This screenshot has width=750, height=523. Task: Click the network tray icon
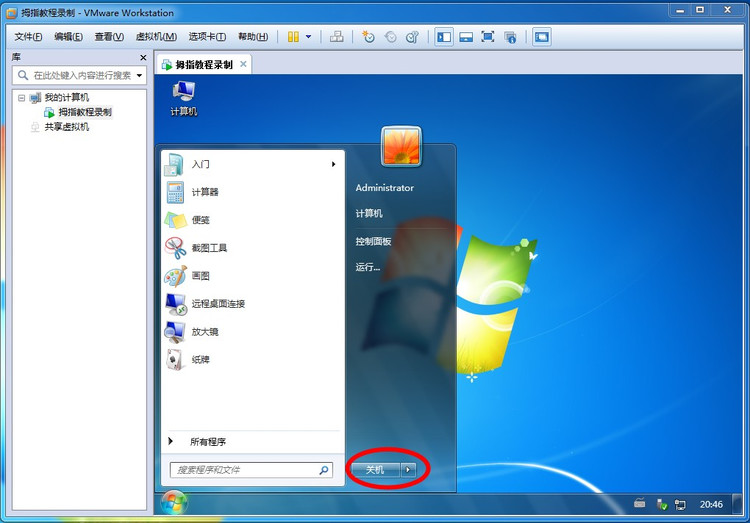coord(680,504)
